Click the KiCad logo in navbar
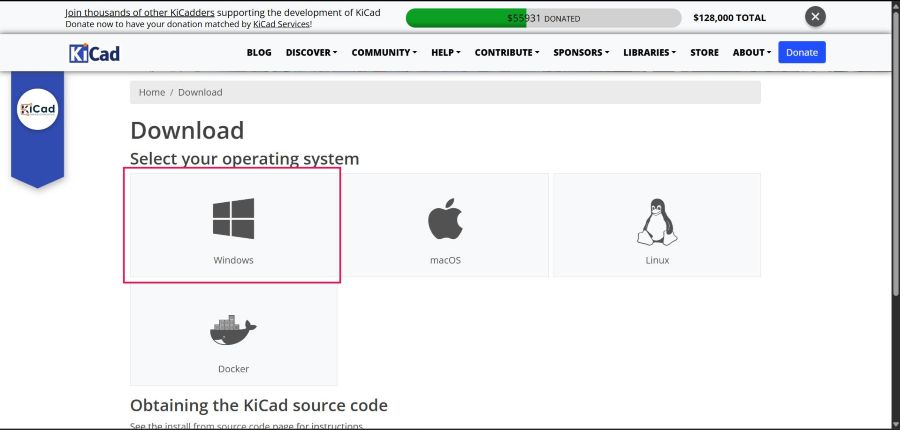Viewport: 900px width, 430px height. [x=94, y=53]
